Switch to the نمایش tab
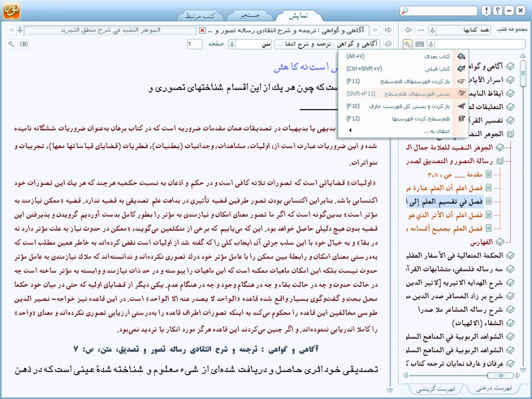 [298, 15]
